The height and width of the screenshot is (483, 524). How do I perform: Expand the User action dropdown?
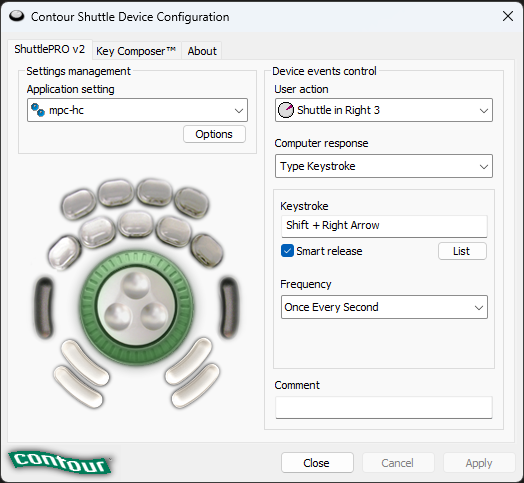(x=384, y=110)
